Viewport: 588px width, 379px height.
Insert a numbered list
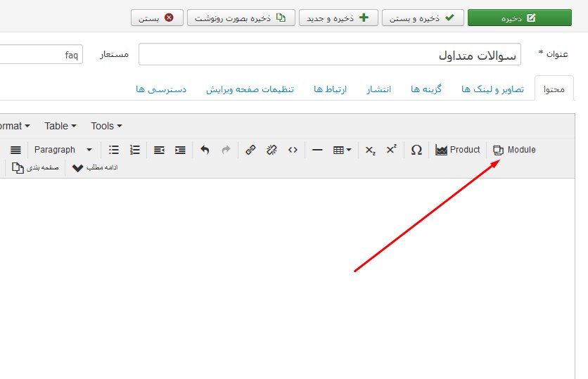click(x=134, y=150)
